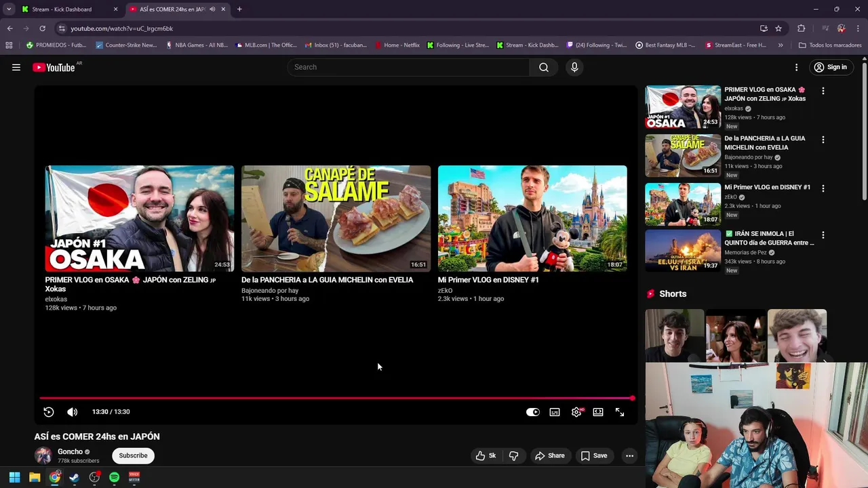
Task: Open more actions menu beside Save
Action: 629,455
